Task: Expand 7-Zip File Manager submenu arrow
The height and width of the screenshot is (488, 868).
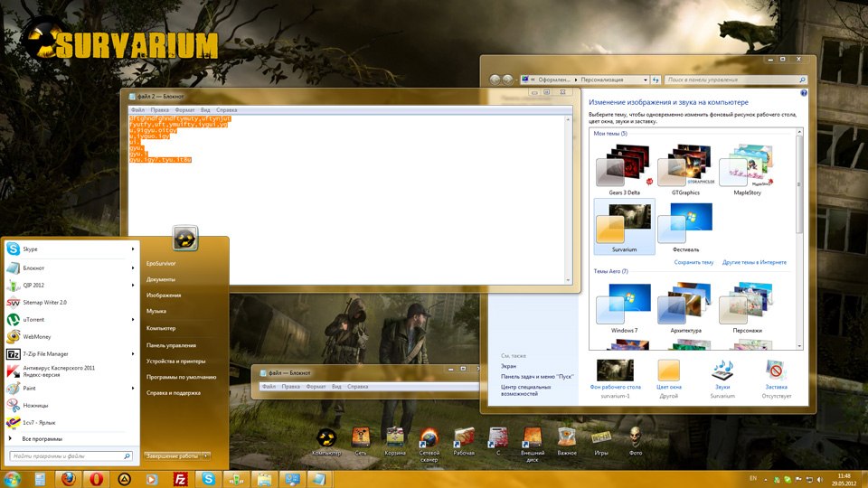Action: [x=133, y=353]
